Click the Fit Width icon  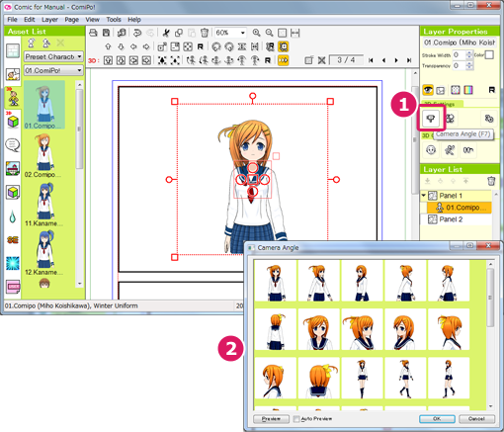pyautogui.click(x=295, y=33)
